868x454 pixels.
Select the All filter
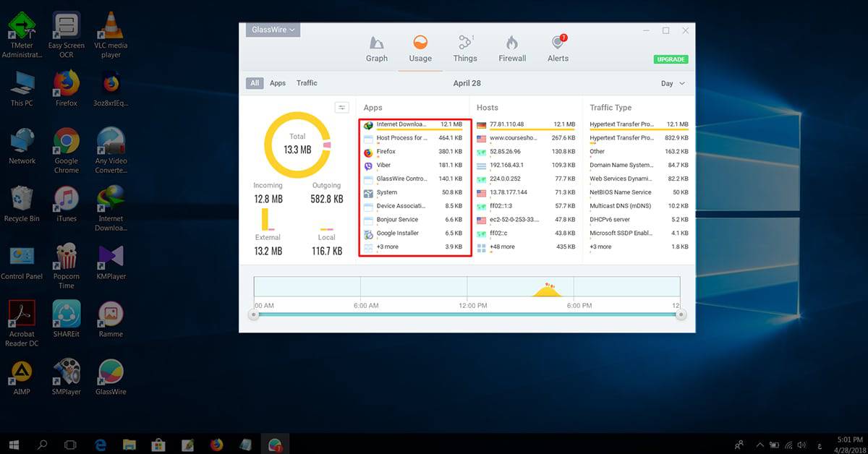[x=254, y=83]
